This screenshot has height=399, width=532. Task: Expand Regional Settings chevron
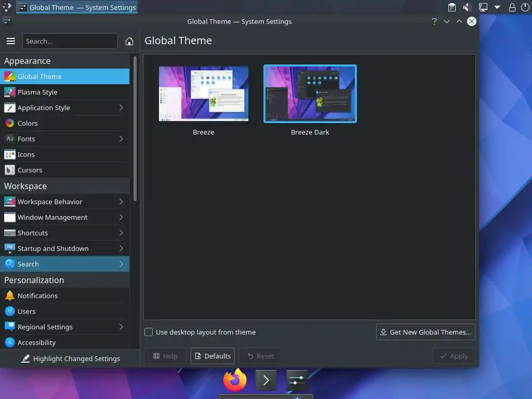click(121, 327)
